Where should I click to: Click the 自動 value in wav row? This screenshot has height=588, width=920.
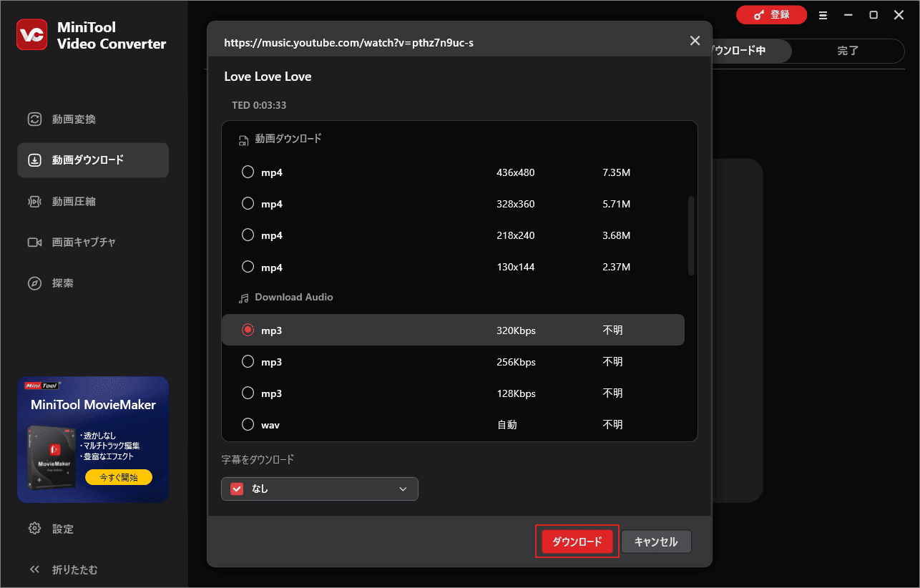coord(507,425)
